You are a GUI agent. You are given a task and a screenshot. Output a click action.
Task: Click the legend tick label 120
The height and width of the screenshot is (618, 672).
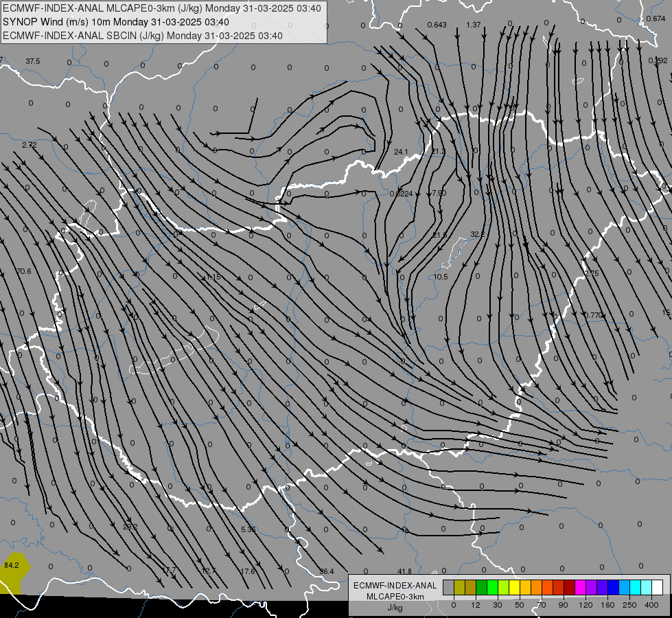point(586,605)
